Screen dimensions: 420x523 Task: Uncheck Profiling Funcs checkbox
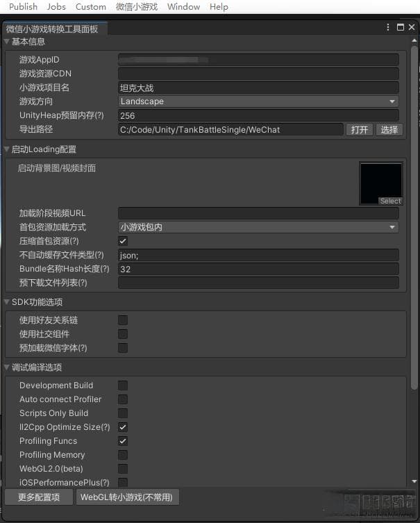[x=123, y=441]
